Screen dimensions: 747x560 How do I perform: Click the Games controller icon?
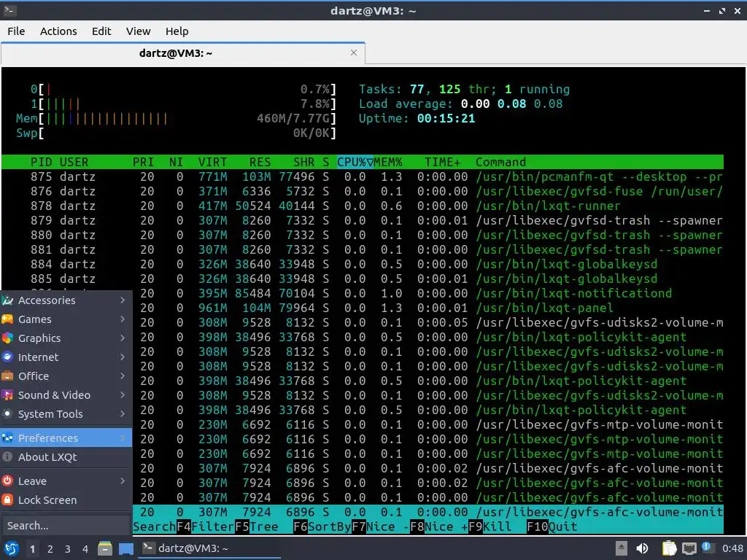pyautogui.click(x=7, y=319)
